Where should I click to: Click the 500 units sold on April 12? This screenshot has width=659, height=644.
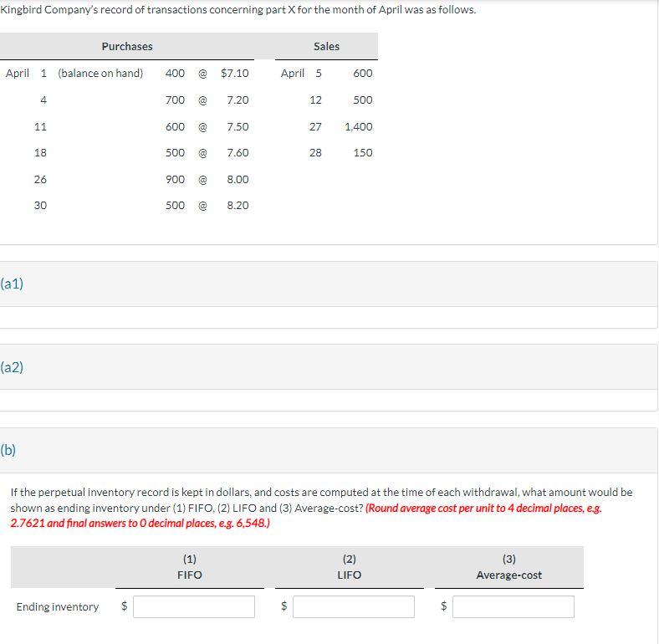[363, 100]
